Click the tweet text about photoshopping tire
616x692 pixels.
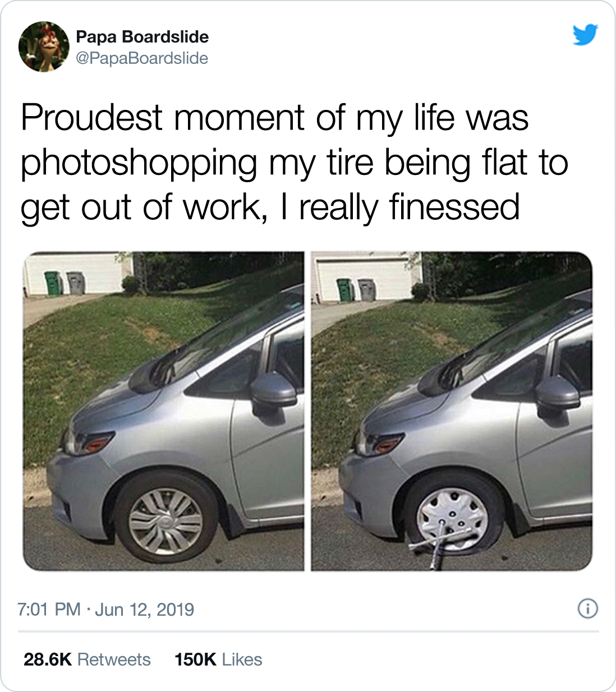click(x=295, y=164)
